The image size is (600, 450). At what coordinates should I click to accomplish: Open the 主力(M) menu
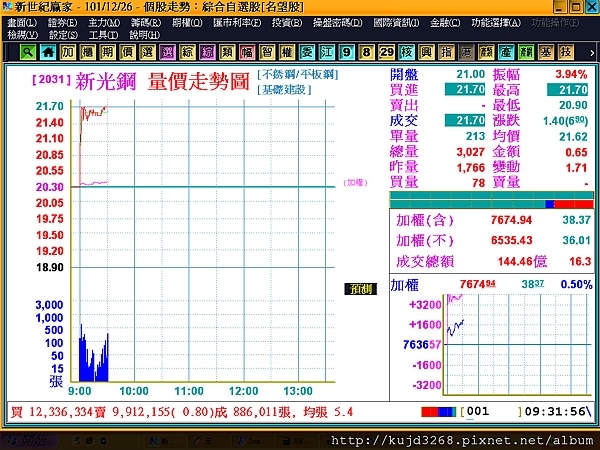[x=104, y=23]
